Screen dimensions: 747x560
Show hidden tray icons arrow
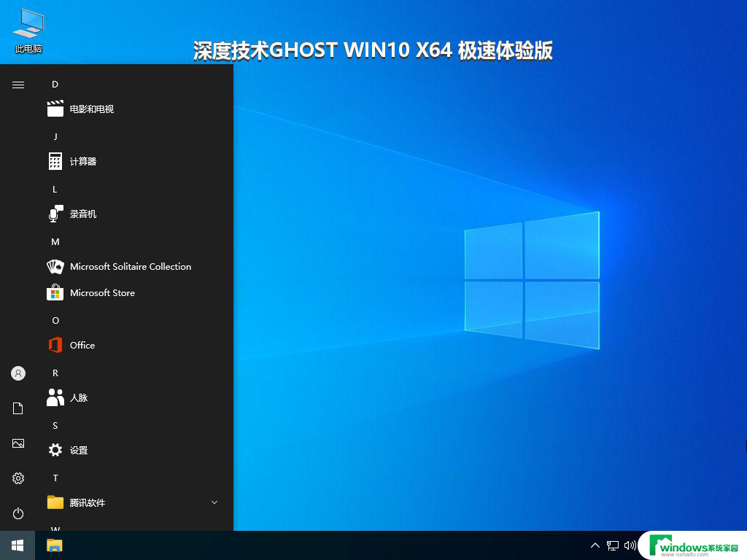[595, 545]
